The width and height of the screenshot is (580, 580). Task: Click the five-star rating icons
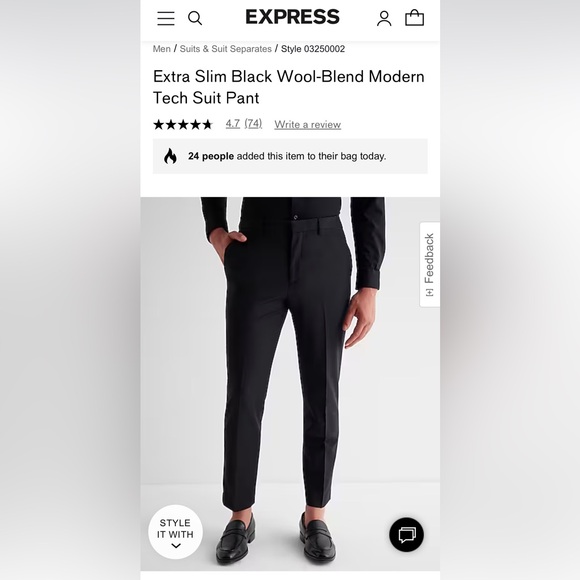click(183, 125)
